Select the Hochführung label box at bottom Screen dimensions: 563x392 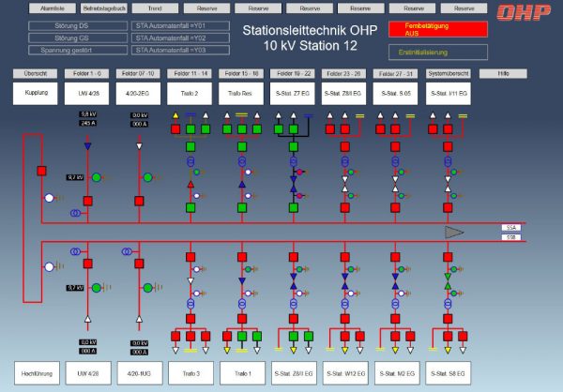click(36, 372)
